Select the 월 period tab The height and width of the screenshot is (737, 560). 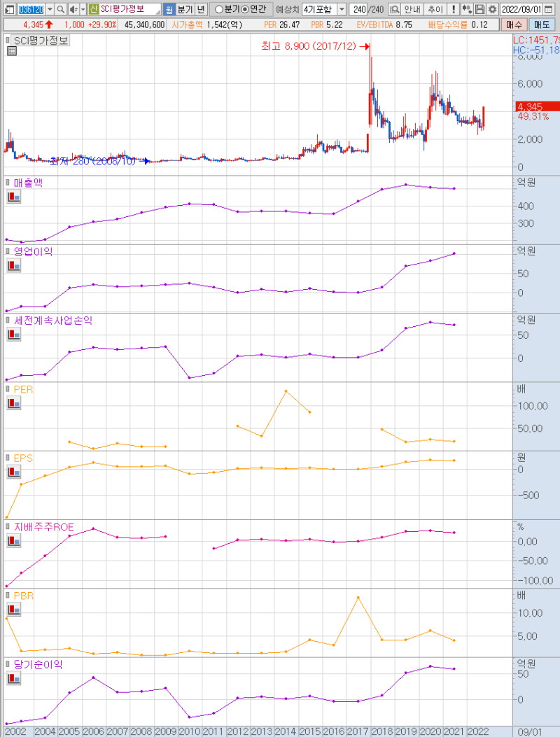click(x=169, y=9)
